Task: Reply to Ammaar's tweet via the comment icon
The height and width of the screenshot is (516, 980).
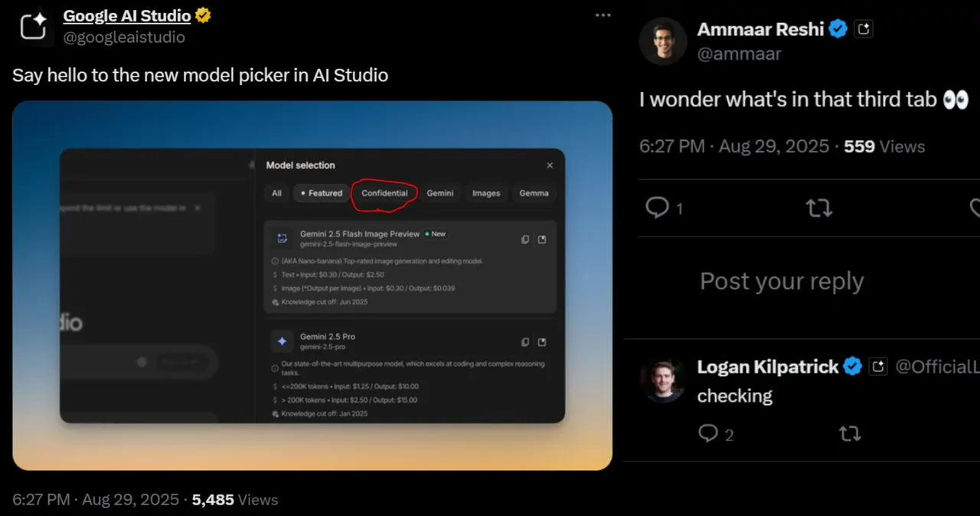Action: pos(658,207)
